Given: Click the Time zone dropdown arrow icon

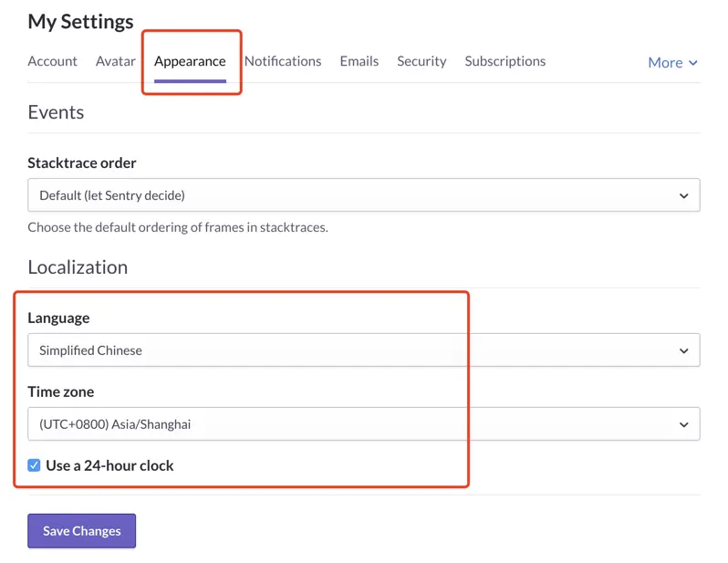Looking at the screenshot, I should click(684, 424).
